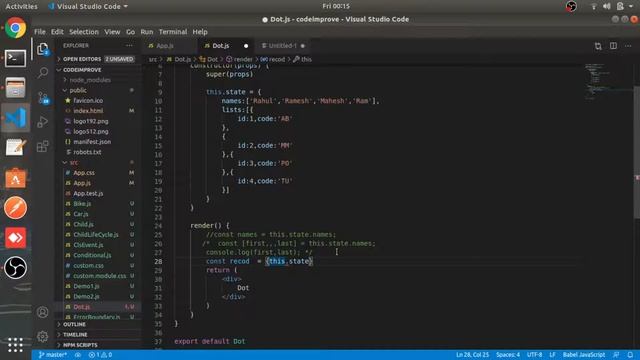
Task: Click Spaces: 4 indentation setting
Action: point(508,355)
